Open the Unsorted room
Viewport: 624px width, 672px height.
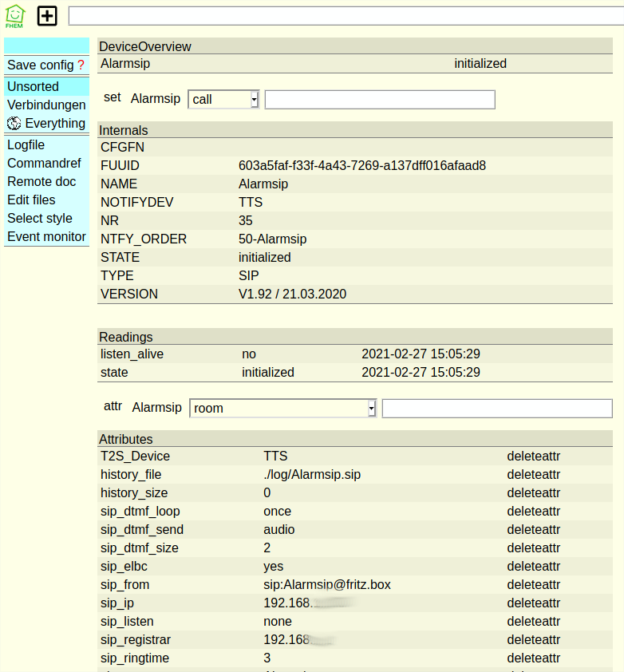[x=33, y=86]
